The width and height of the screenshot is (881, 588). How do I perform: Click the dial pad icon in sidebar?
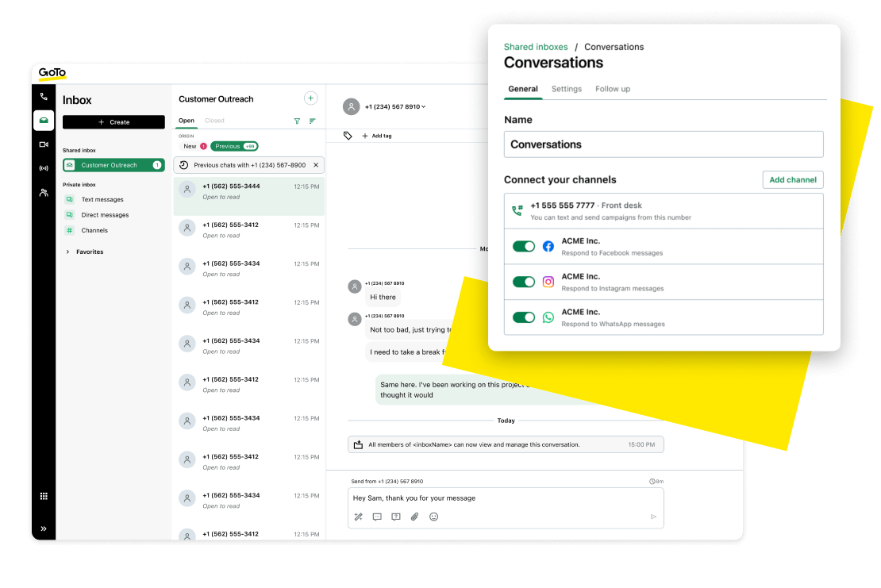point(44,495)
